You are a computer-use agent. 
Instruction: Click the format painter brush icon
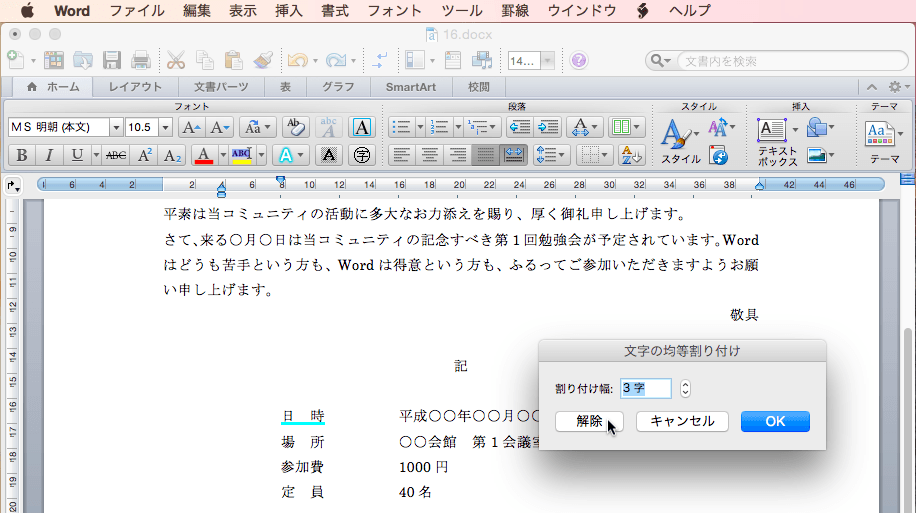click(263, 60)
